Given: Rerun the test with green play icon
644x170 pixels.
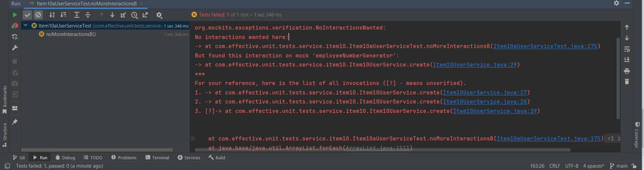Looking at the screenshot, I should 15,15.
